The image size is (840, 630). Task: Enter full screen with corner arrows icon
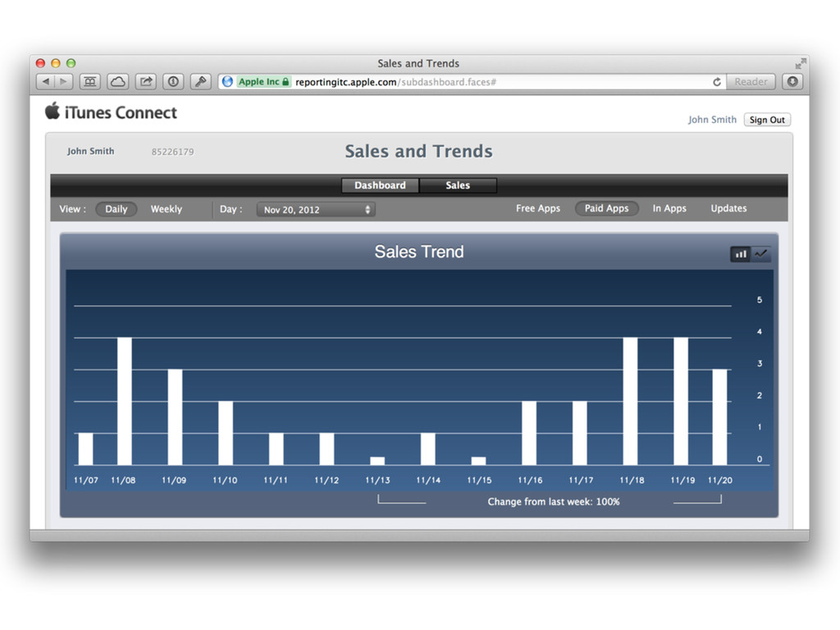tap(801, 64)
